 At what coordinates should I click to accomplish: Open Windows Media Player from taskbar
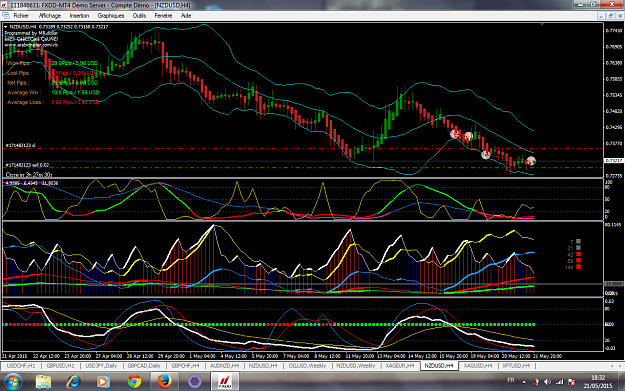103,381
